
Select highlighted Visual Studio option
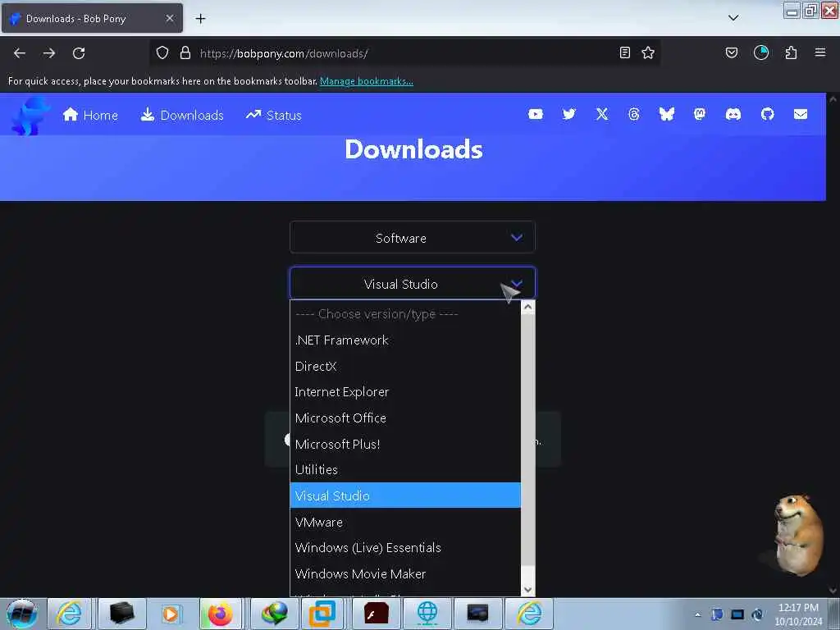(405, 495)
